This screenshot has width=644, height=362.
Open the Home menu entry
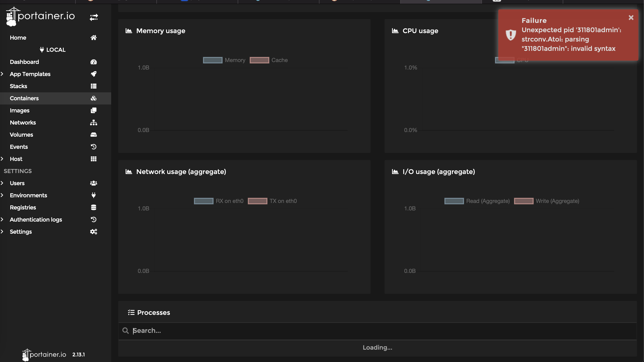click(18, 38)
